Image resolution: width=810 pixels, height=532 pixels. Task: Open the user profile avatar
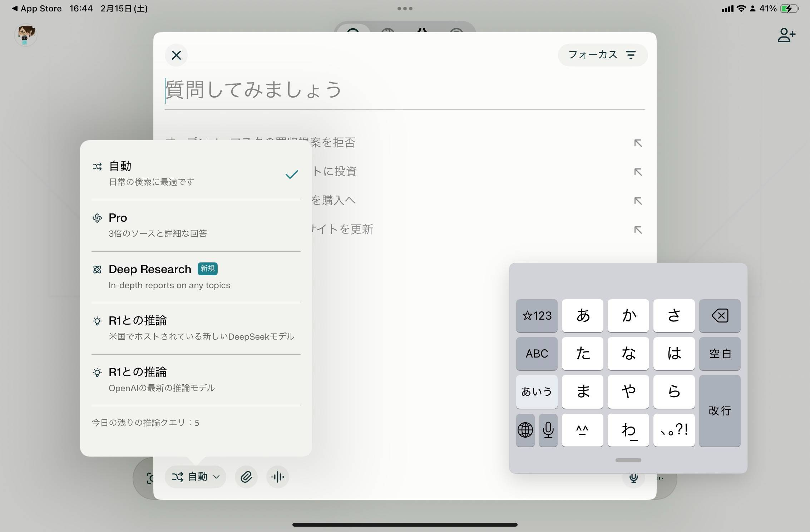coord(26,35)
